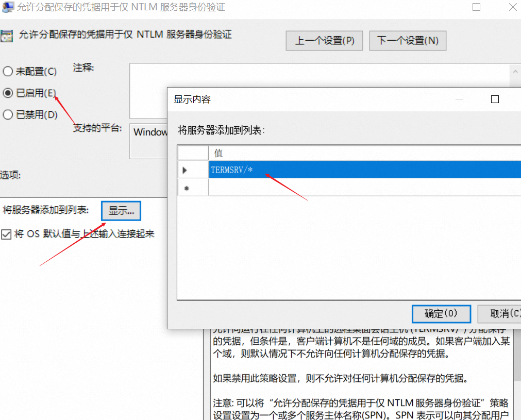Viewport: 521px width, 420px height.
Task: Click the empty new-row value cell
Action: tap(365, 188)
